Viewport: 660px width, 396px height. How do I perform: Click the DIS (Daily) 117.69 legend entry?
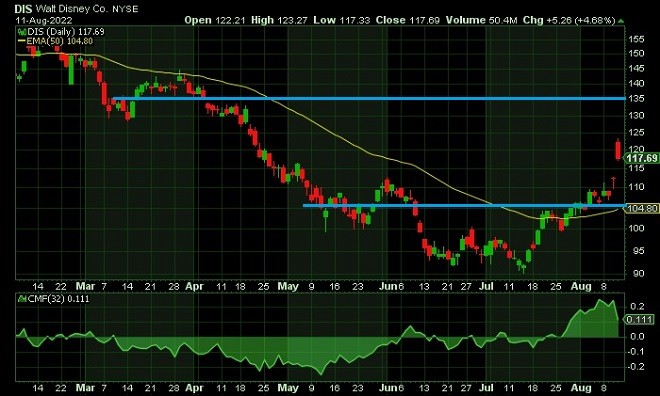[x=66, y=32]
